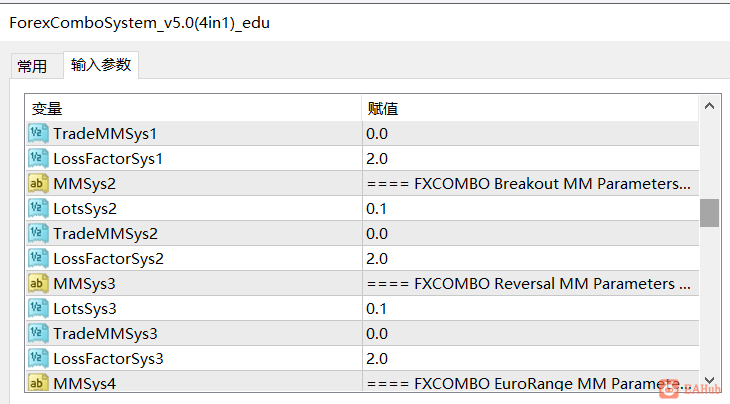Click the MMSys2 string variable icon
Screen dimensions: 730x404
[x=38, y=184]
